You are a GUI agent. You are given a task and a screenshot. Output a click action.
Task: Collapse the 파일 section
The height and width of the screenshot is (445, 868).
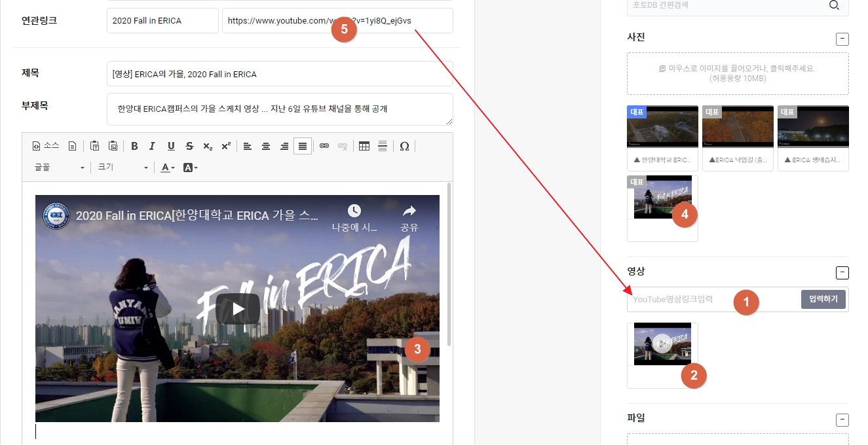(842, 420)
